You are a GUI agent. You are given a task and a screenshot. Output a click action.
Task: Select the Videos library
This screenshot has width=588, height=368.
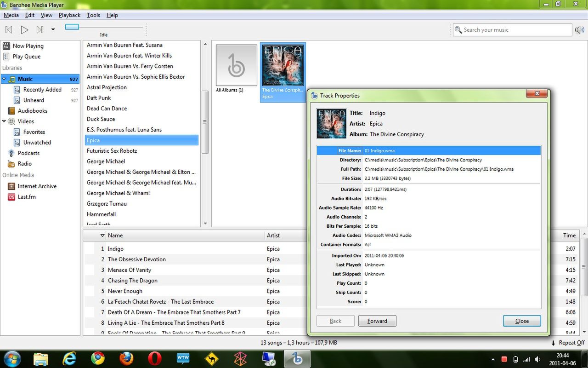(x=26, y=121)
